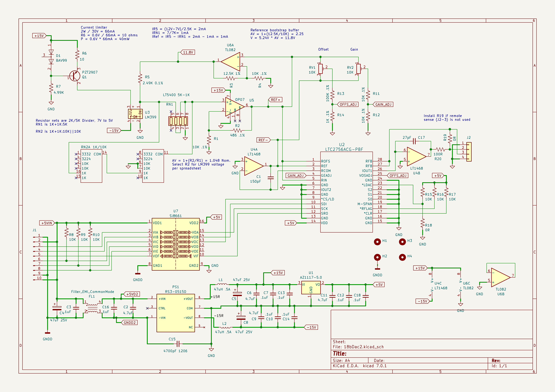Click the Gain label above RV2
This screenshot has width=555, height=392.
tap(354, 49)
